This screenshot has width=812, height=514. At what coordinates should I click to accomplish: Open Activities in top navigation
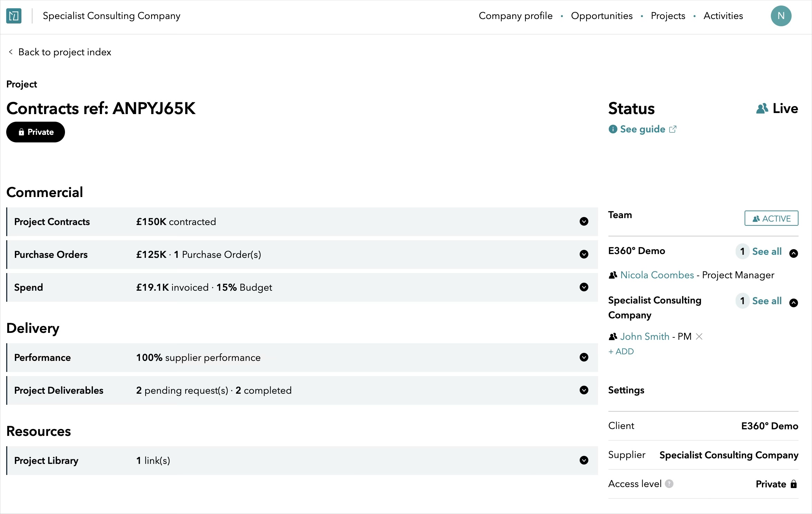[x=723, y=16]
